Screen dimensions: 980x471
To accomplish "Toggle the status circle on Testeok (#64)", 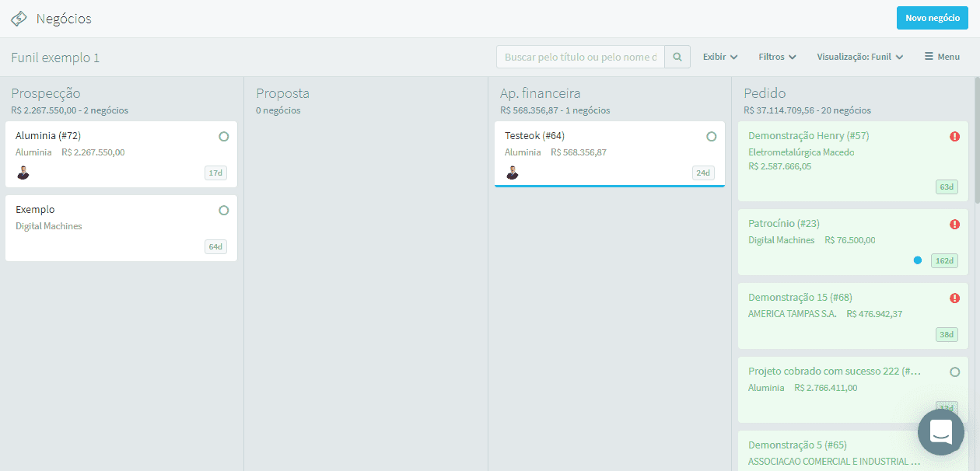I will coord(711,135).
